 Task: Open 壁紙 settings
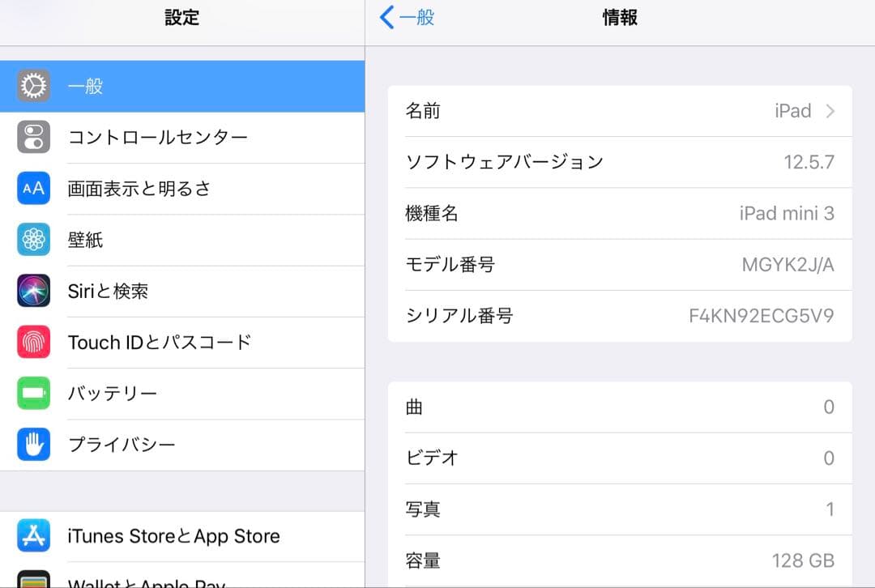(182, 240)
